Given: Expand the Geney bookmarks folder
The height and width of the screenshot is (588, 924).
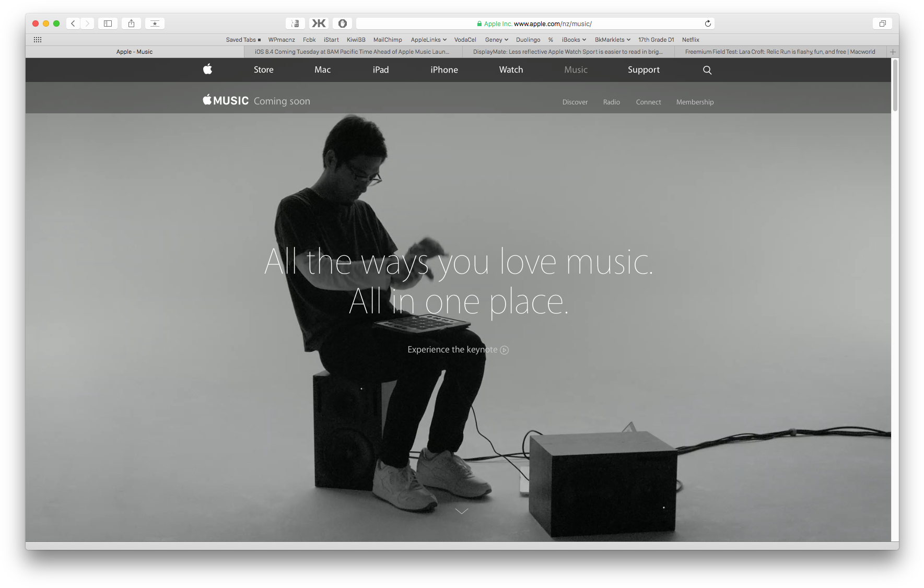Looking at the screenshot, I should pos(497,40).
